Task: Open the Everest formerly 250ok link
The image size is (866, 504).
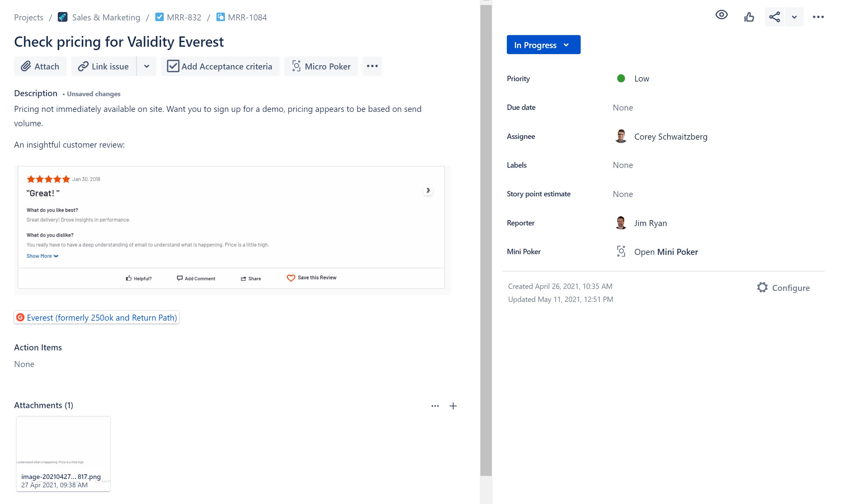Action: [97, 317]
